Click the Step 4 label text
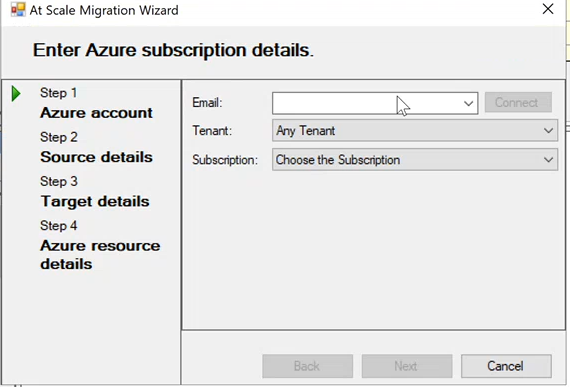The image size is (570, 387). pyautogui.click(x=59, y=226)
